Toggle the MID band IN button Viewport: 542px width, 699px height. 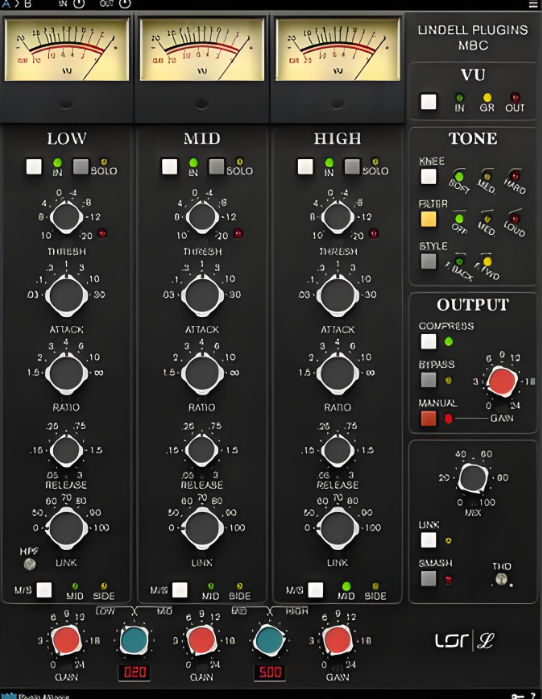[x=169, y=167]
